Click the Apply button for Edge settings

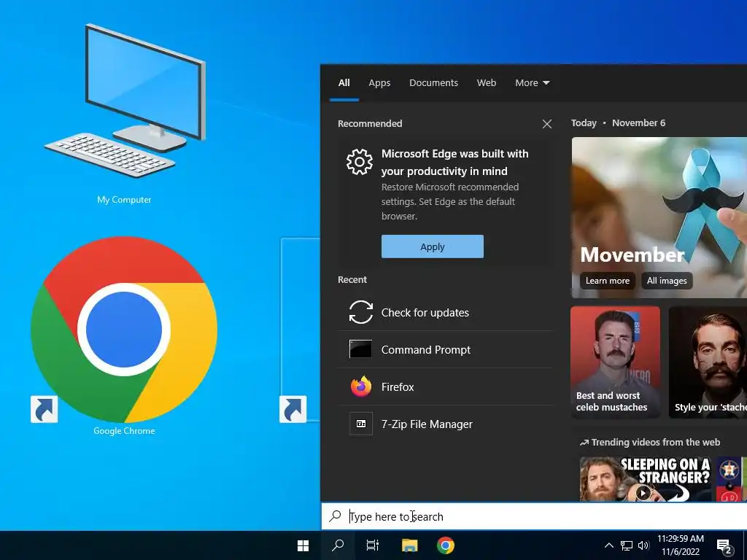(x=433, y=246)
